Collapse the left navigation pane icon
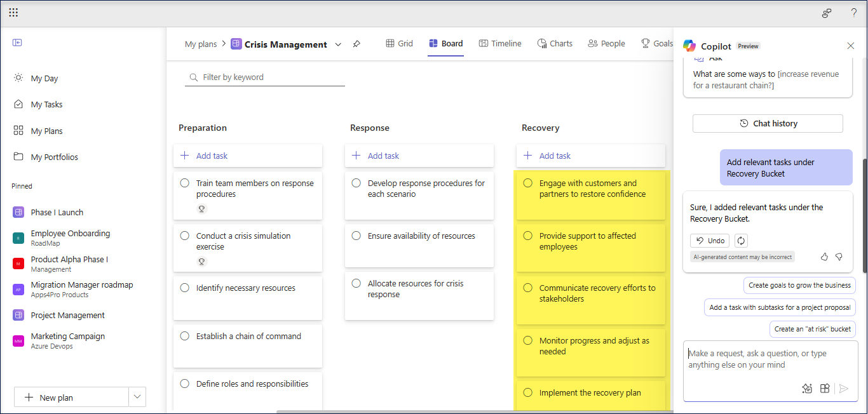Image resolution: width=868 pixels, height=414 pixels. click(17, 43)
